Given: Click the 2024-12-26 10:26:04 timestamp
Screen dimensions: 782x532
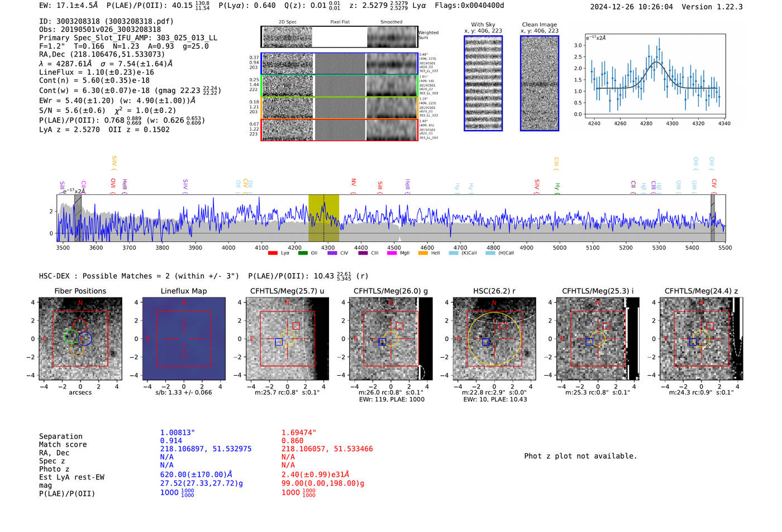Looking at the screenshot, I should pos(632,7).
